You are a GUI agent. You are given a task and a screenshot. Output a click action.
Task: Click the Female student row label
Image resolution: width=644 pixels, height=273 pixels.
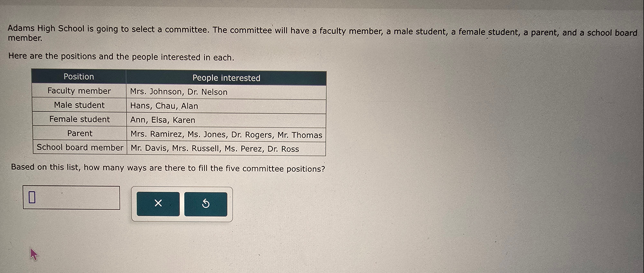tap(79, 119)
